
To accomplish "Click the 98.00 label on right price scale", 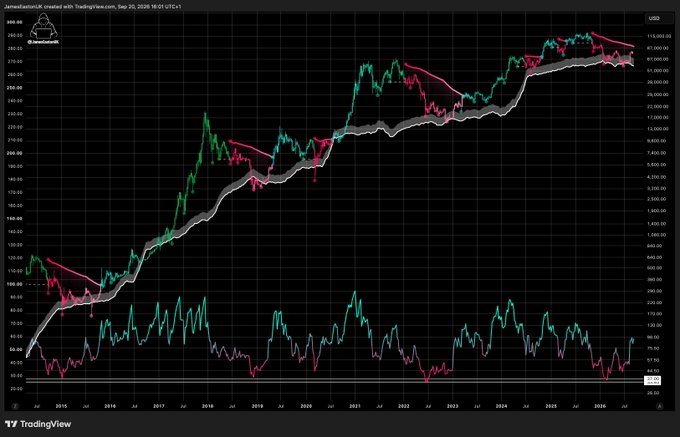I will [653, 337].
